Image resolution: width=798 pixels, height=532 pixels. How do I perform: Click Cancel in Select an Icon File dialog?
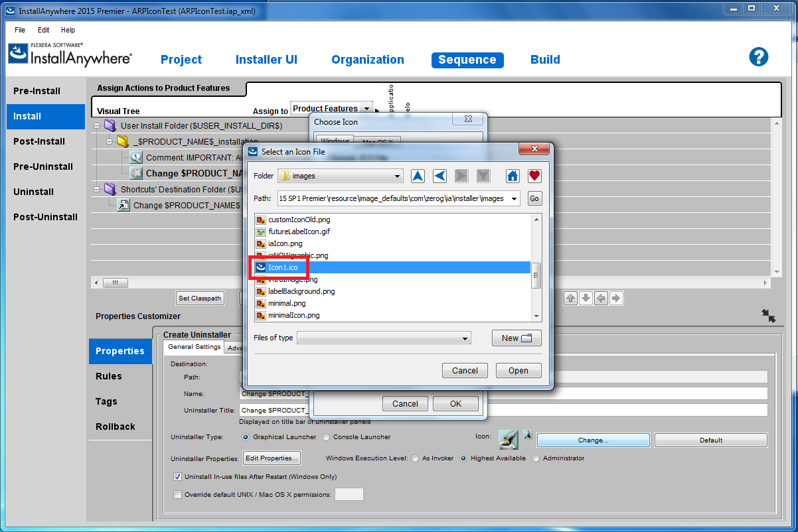465,371
